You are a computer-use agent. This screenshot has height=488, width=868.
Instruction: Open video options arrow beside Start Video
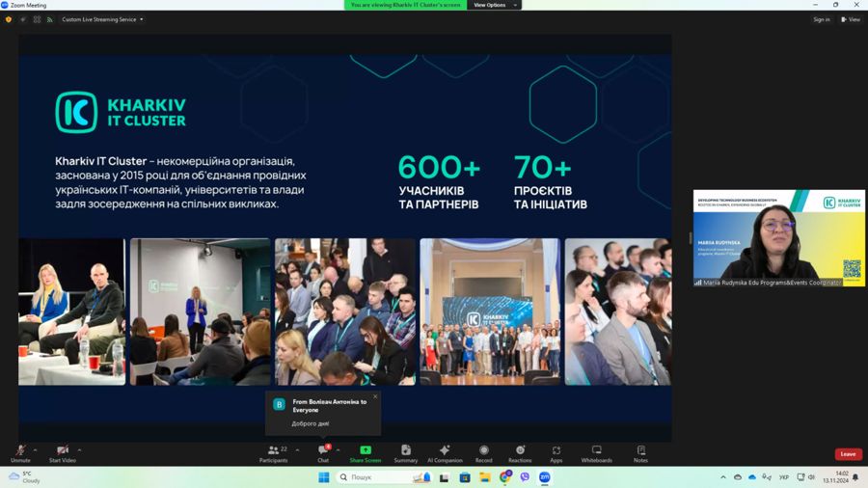(79, 449)
